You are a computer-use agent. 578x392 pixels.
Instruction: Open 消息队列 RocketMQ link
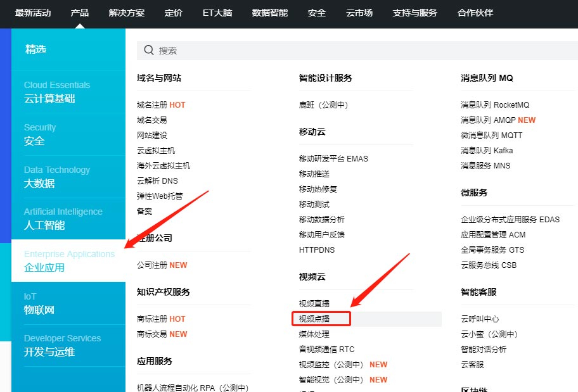tap(494, 105)
